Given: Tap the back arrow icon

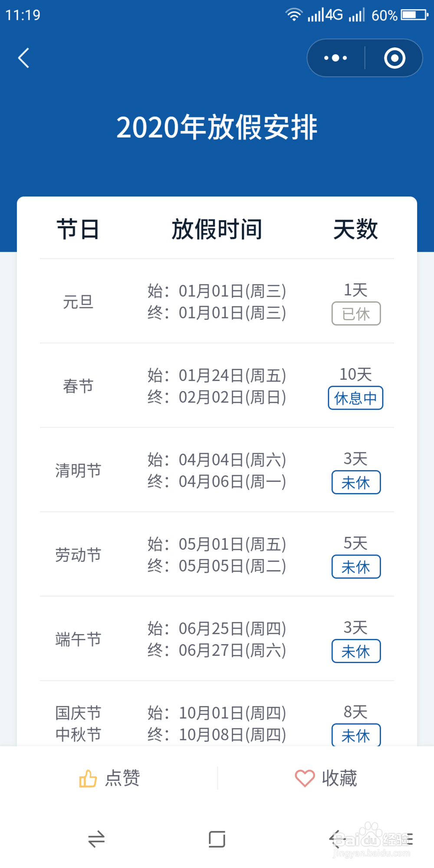Looking at the screenshot, I should 24,58.
